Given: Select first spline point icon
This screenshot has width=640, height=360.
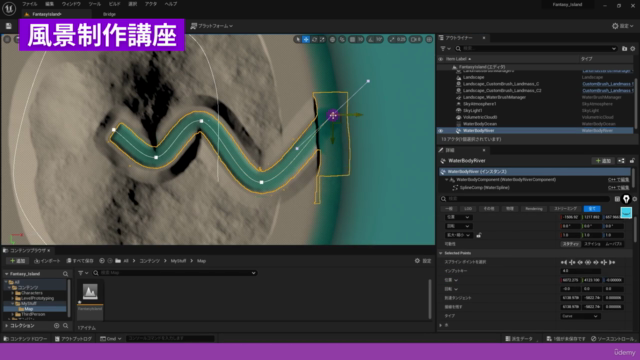Looking at the screenshot, I should point(564,262).
